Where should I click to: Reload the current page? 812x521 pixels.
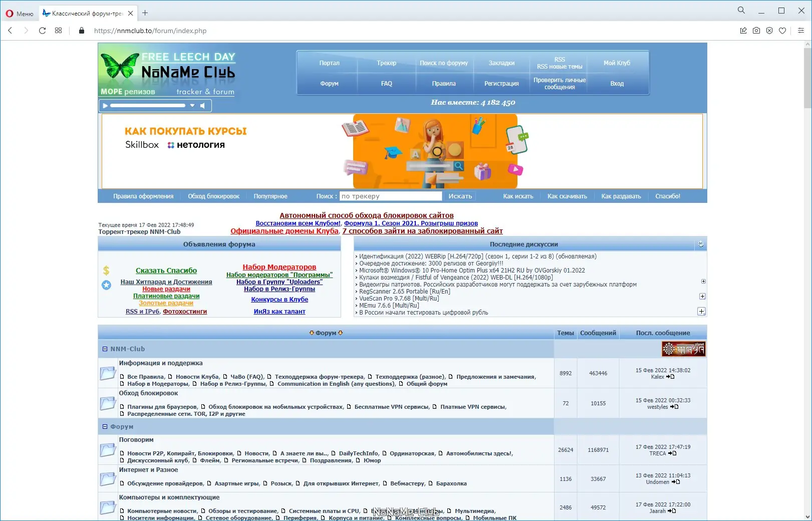tap(42, 31)
